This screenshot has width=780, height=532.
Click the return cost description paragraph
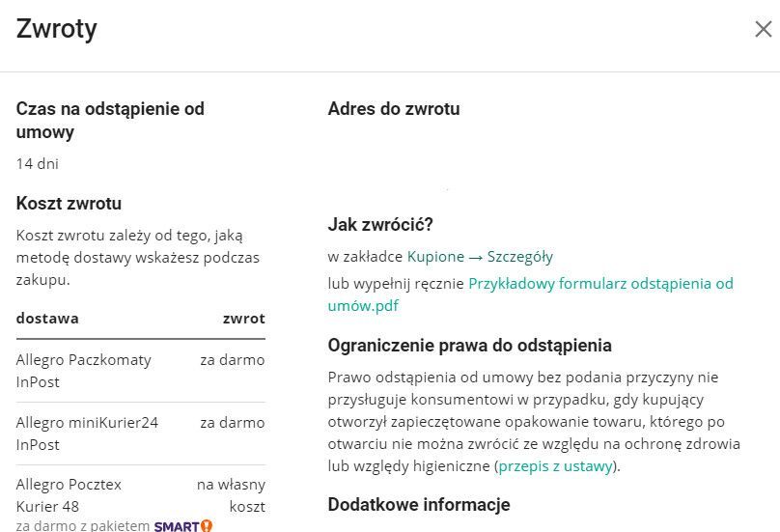pyautogui.click(x=137, y=257)
